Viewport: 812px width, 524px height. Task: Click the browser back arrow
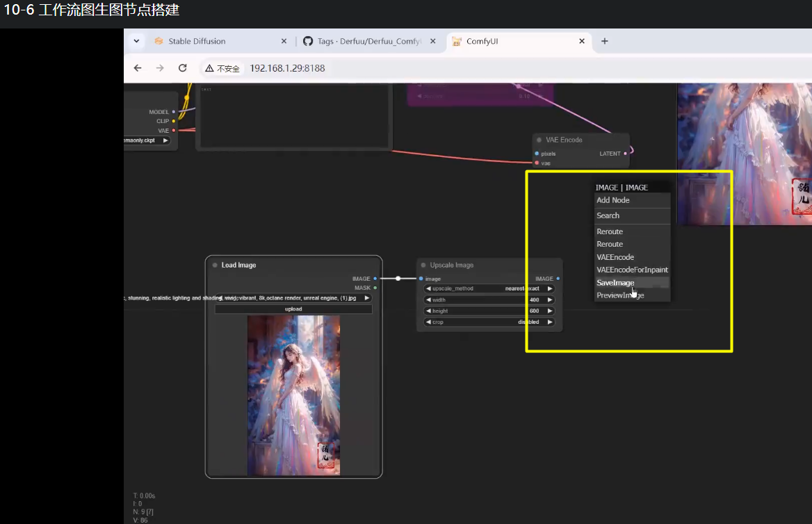pos(138,68)
